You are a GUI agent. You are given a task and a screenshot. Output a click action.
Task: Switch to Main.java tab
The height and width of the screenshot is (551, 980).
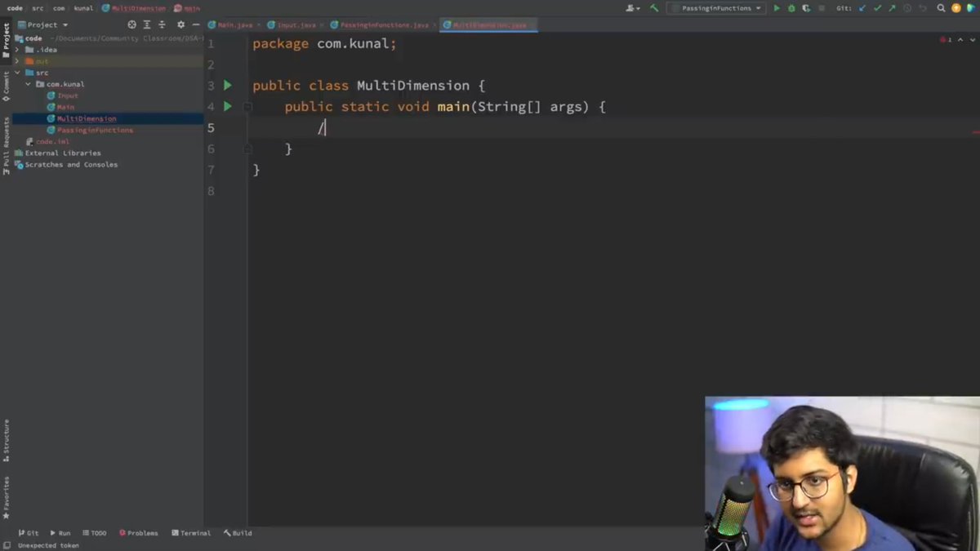235,25
